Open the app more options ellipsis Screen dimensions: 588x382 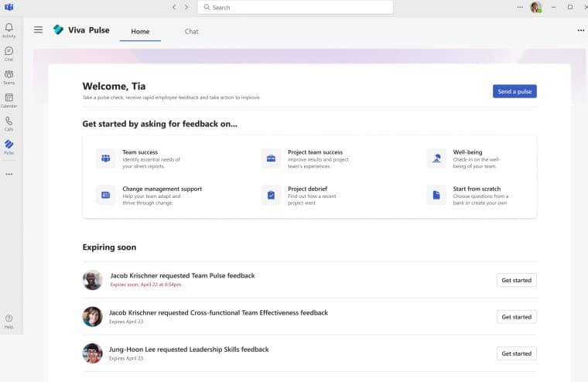(x=581, y=30)
